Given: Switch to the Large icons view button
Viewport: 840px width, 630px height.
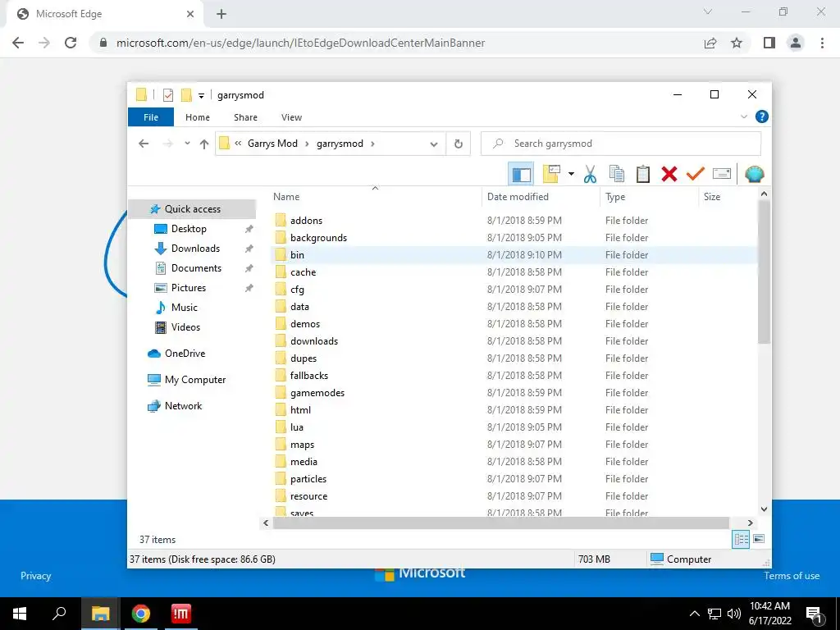Looking at the screenshot, I should [x=759, y=540].
